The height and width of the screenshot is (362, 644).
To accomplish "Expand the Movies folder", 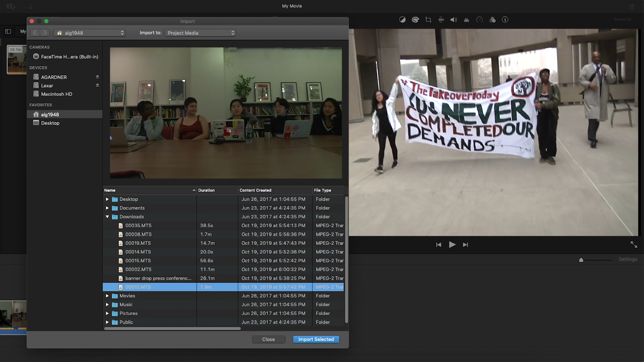I will coord(107,296).
